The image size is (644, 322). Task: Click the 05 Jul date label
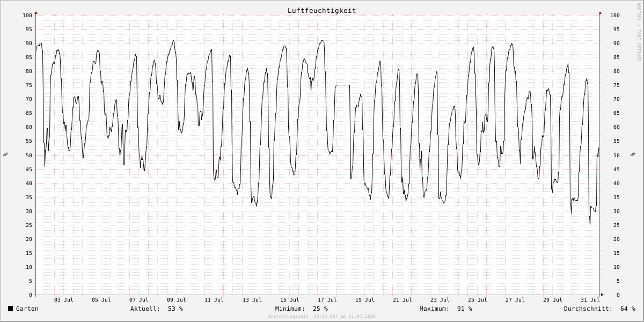click(x=101, y=300)
